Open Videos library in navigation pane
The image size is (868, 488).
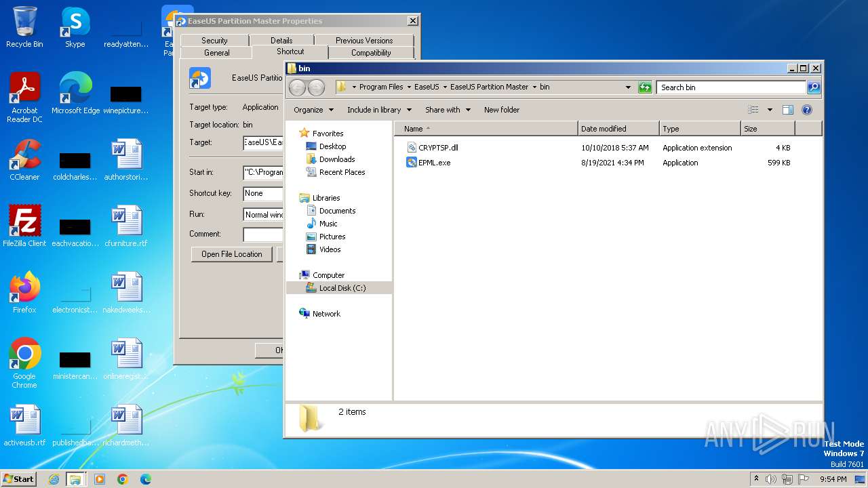point(323,249)
